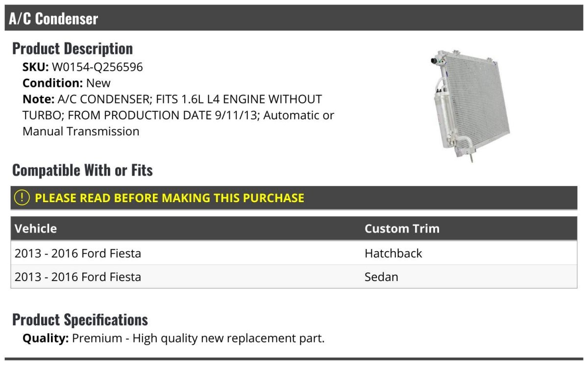Click the Compatible With or Fits heading
The height and width of the screenshot is (365, 588).
(82, 170)
